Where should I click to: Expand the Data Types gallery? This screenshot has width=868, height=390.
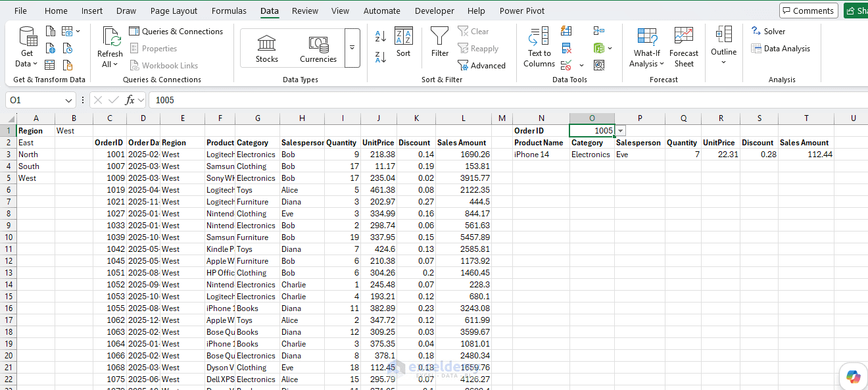(352, 48)
